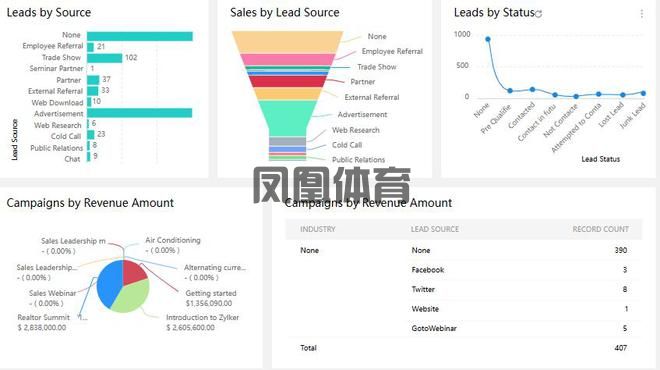Click the Leads by Source title
This screenshot has width=660, height=370.
tap(49, 13)
